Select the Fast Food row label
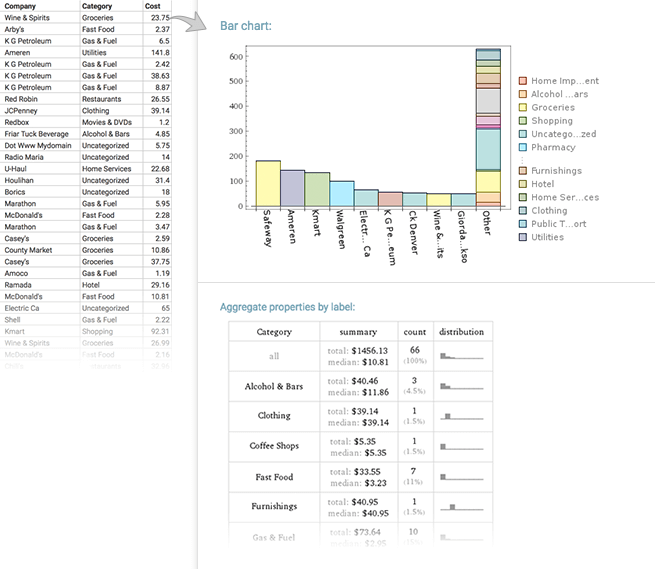655x569 pixels. (x=274, y=476)
